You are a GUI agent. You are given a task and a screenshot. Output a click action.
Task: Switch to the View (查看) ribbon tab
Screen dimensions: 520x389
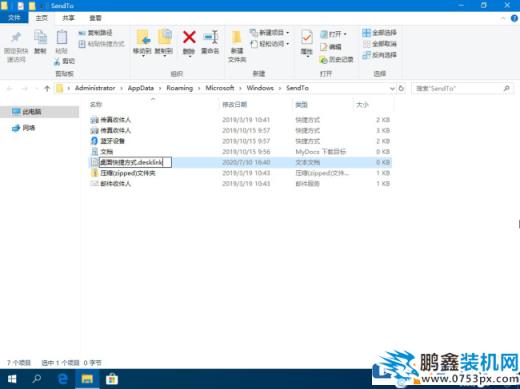[95, 18]
